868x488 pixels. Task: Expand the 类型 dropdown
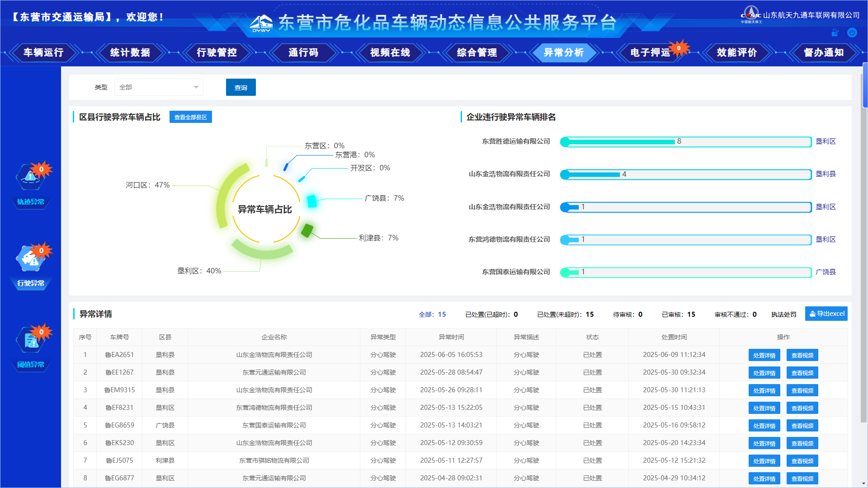(159, 87)
